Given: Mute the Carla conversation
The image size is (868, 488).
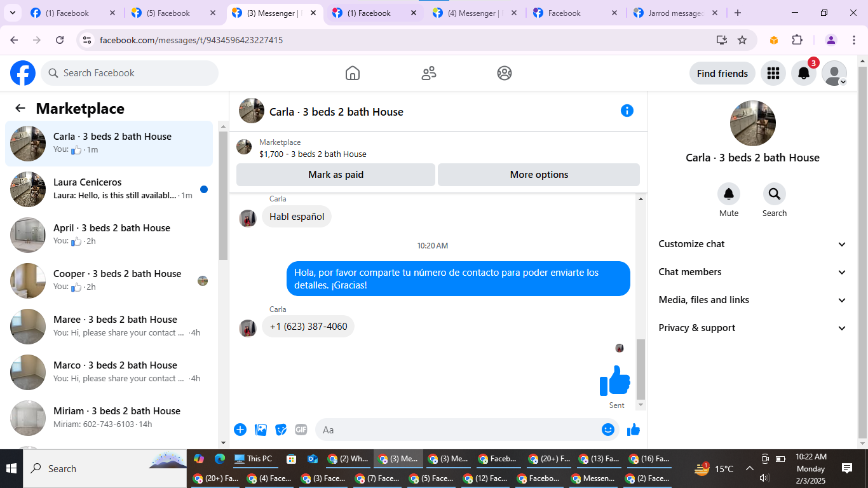Looking at the screenshot, I should tap(729, 194).
